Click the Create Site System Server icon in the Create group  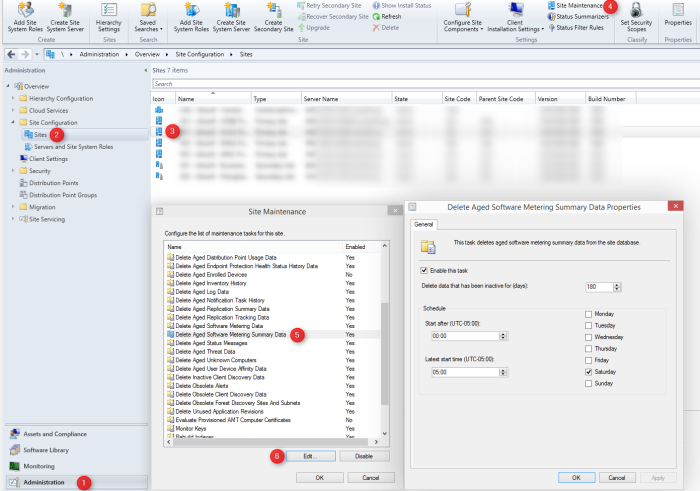coord(65,17)
